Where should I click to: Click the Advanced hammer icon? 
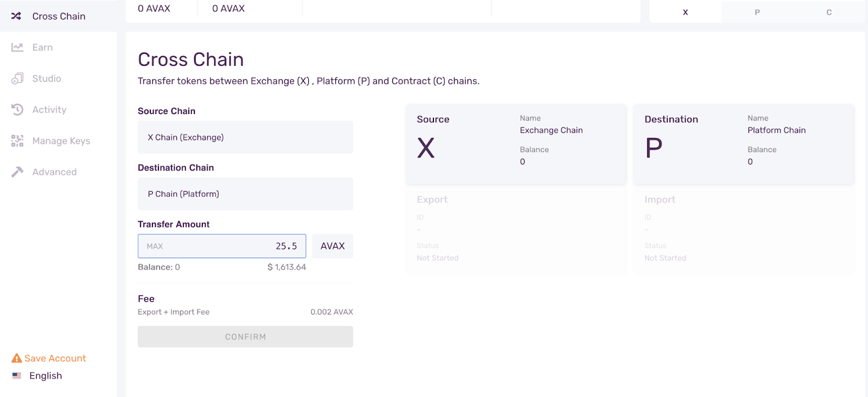pos(17,172)
